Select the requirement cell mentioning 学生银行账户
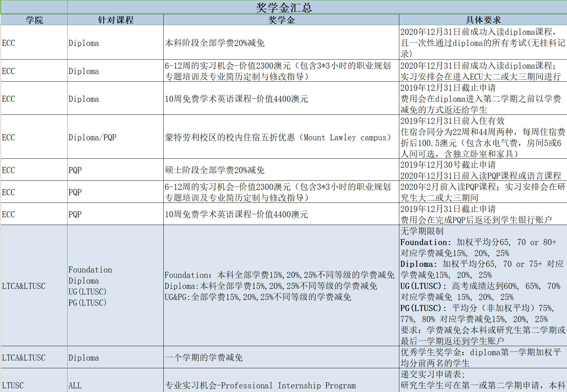 pos(483,214)
